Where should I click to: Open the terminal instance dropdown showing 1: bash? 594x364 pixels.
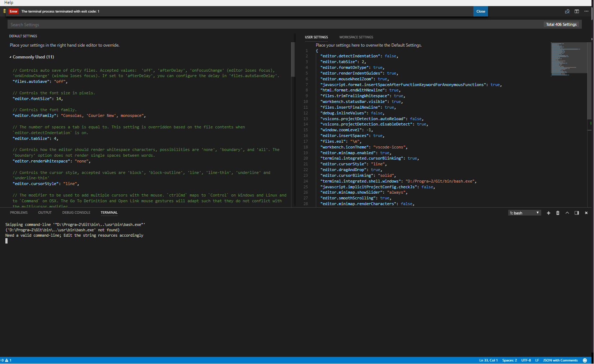[x=524, y=213]
